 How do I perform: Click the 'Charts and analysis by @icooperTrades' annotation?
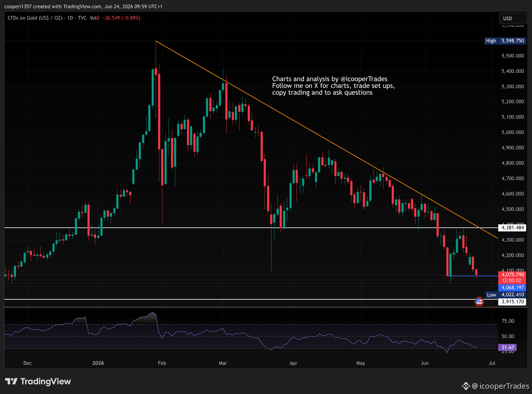(x=330, y=79)
